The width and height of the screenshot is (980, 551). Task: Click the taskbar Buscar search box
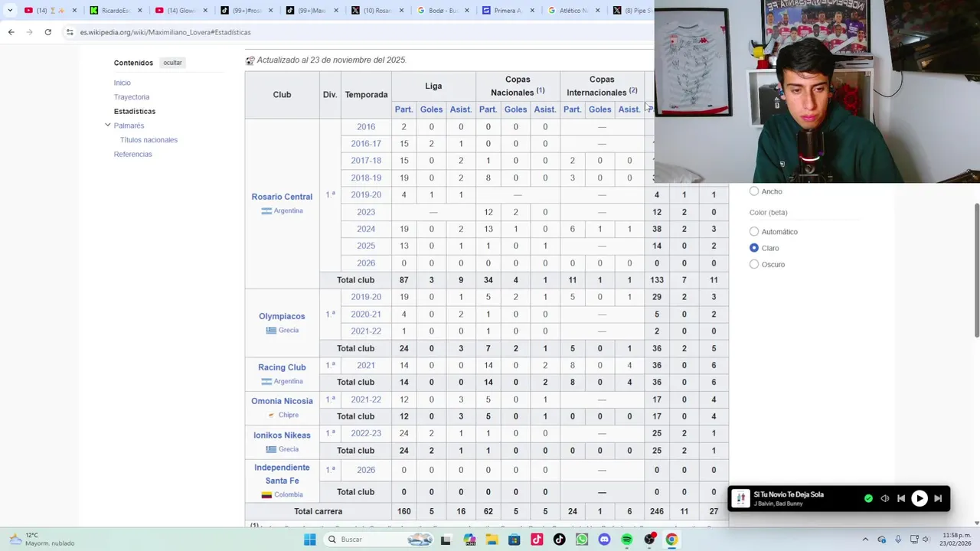click(379, 540)
